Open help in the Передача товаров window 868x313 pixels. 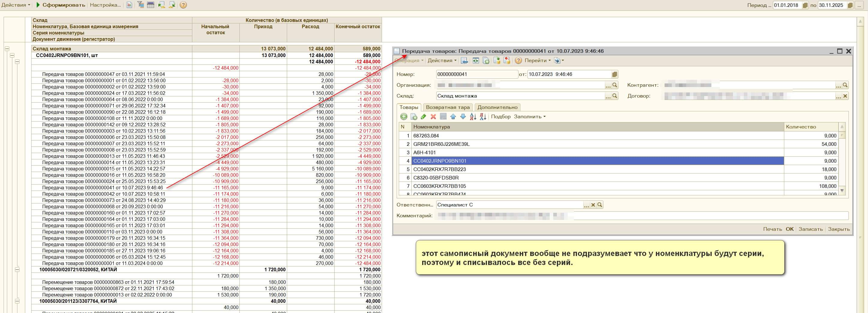[518, 61]
